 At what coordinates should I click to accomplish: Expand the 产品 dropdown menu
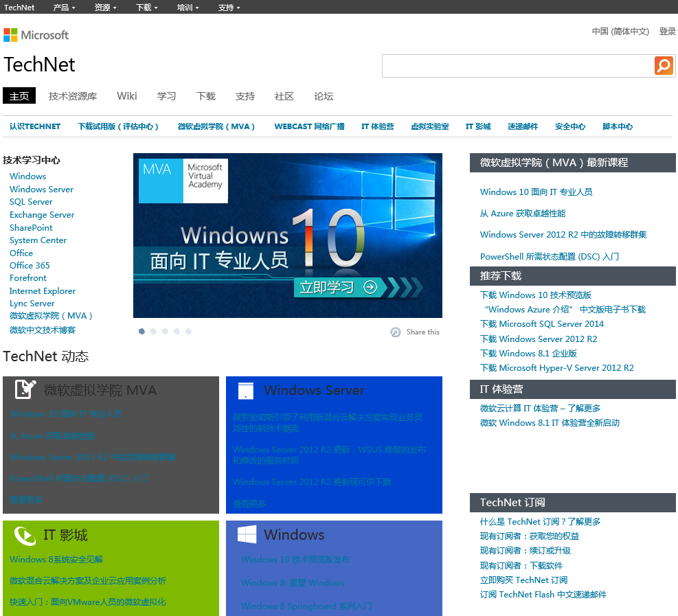[x=64, y=8]
